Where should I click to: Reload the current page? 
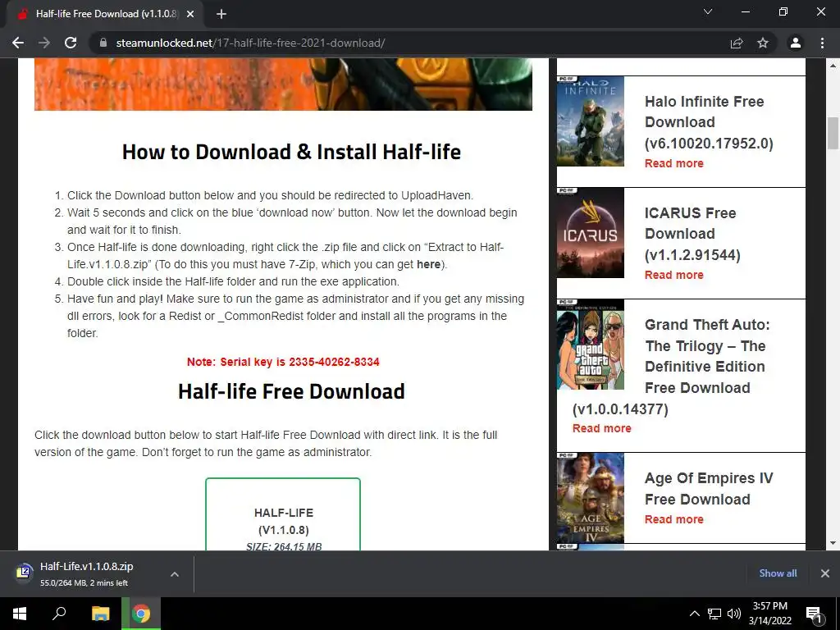pyautogui.click(x=71, y=43)
